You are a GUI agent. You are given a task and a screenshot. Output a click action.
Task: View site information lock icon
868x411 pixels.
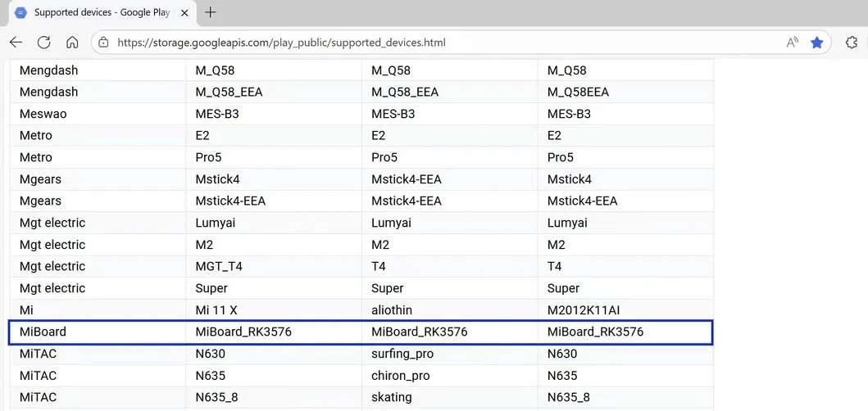(x=103, y=43)
